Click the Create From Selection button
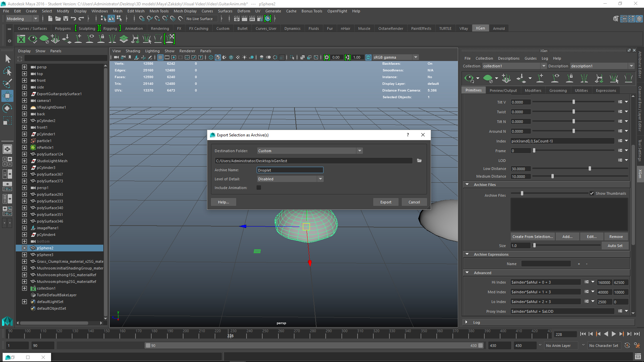The image size is (644, 362). coord(533,237)
